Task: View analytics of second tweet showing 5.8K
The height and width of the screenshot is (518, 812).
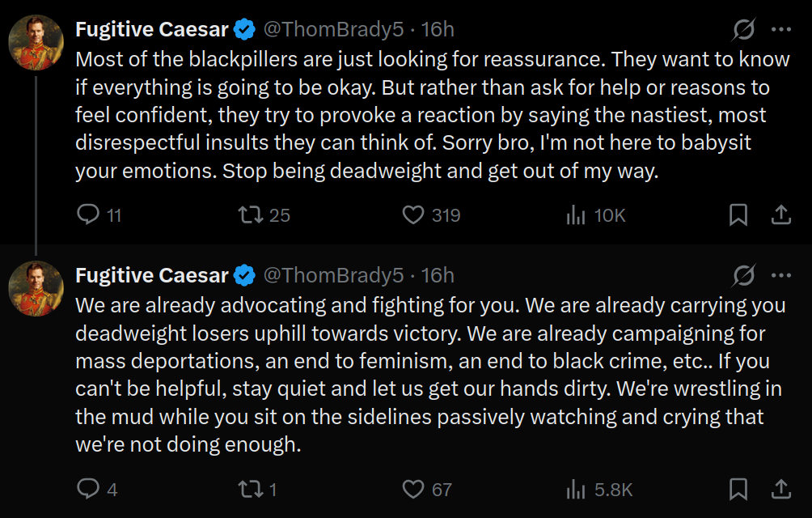Action: 599,489
